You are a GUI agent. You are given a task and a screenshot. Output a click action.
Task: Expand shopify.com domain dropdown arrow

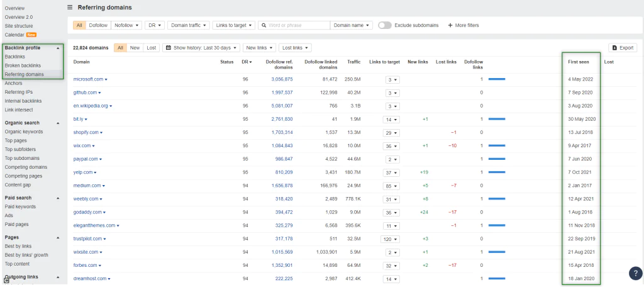pyautogui.click(x=101, y=132)
